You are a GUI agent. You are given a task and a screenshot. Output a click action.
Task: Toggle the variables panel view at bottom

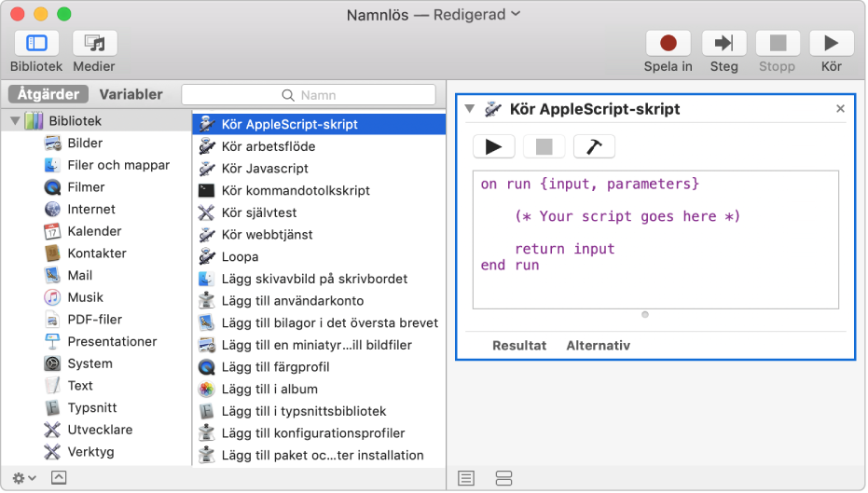click(x=503, y=478)
